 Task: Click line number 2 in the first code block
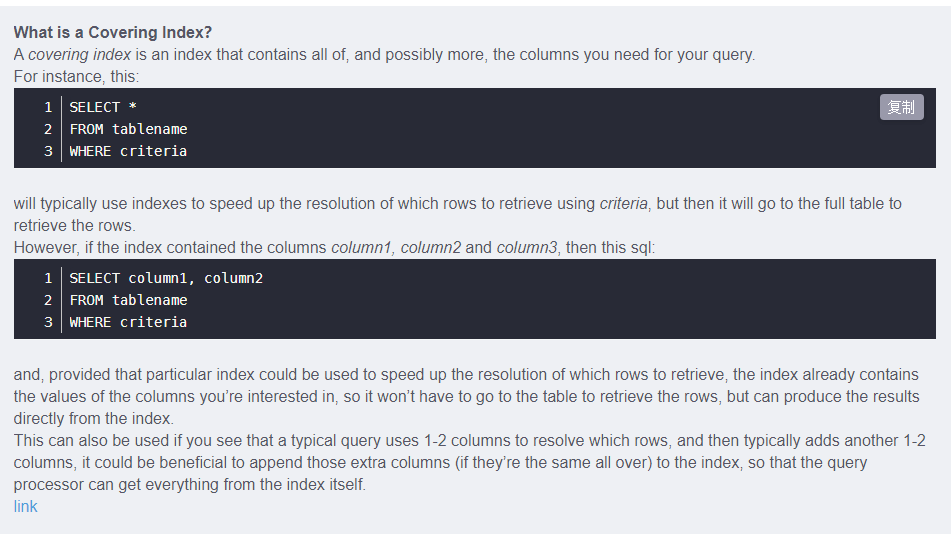(48, 129)
